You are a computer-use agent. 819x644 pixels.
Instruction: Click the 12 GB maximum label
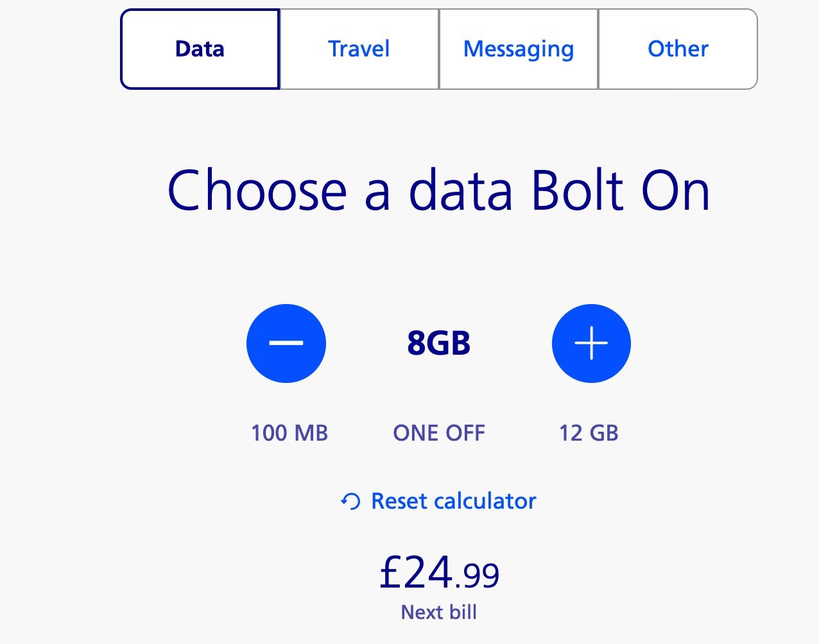pos(589,433)
